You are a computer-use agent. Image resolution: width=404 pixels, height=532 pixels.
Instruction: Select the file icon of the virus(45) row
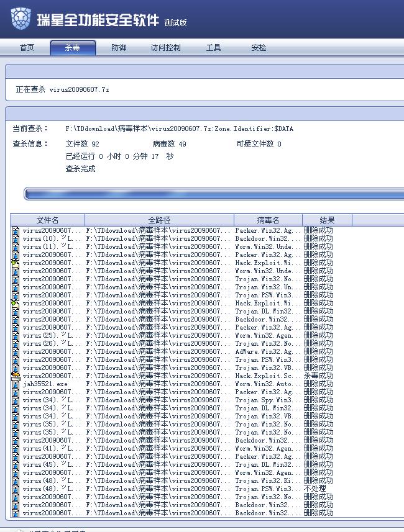point(16,465)
